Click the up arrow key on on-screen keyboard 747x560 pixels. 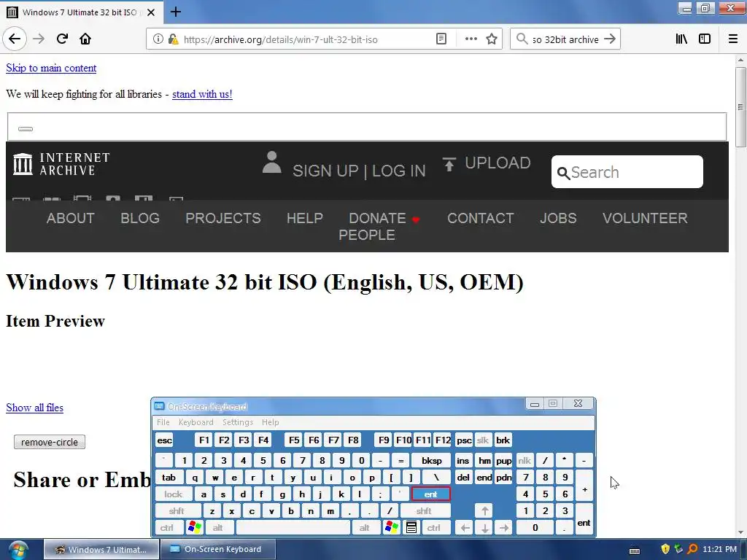coord(484,511)
